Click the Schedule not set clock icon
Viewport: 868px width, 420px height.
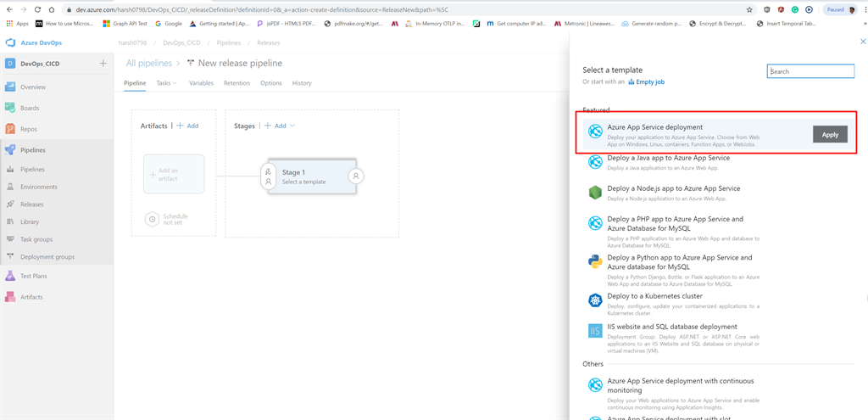(153, 219)
